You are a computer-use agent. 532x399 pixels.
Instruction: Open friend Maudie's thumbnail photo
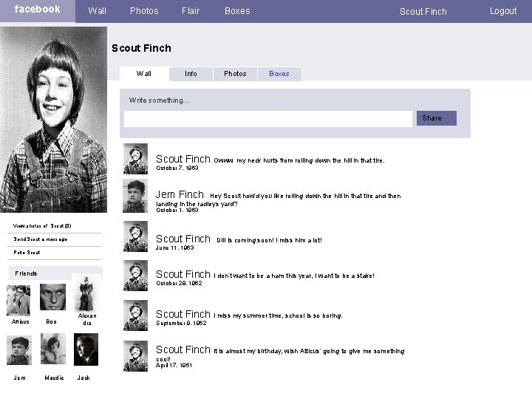point(53,349)
